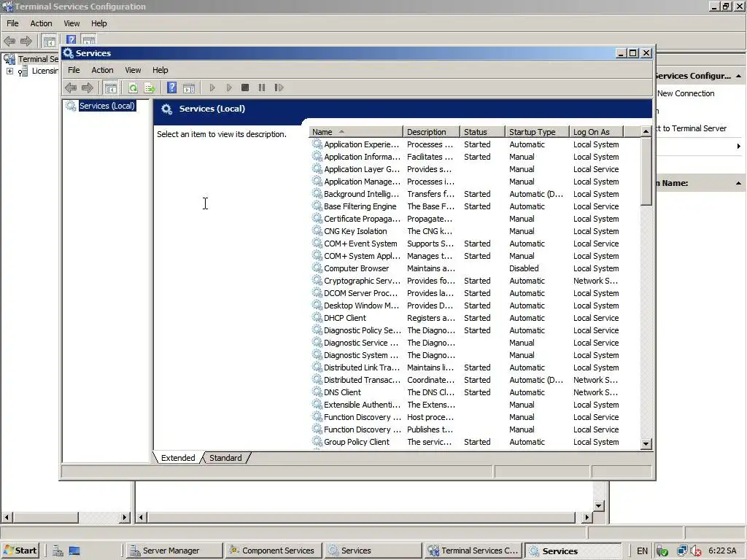Select Application Layer Gateway service row
The height and width of the screenshot is (560, 747).
[475, 169]
